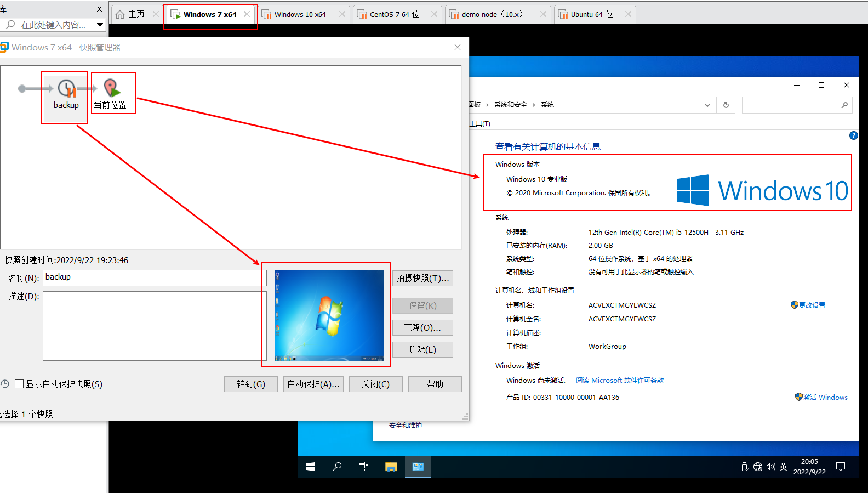Screen dimensions: 868x493
Task: Read Microsoft software license terms link
Action: [620, 380]
